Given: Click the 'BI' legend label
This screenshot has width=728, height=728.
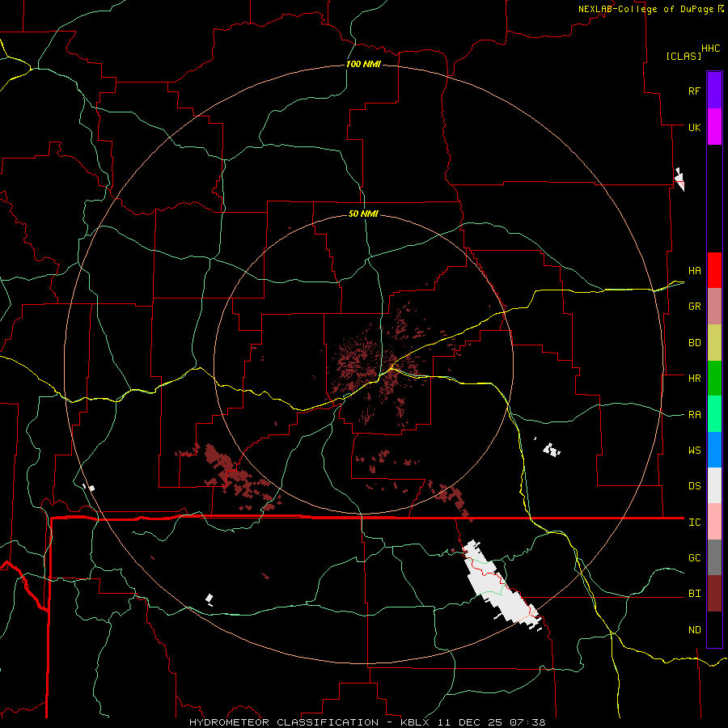Looking at the screenshot, I should 695,594.
